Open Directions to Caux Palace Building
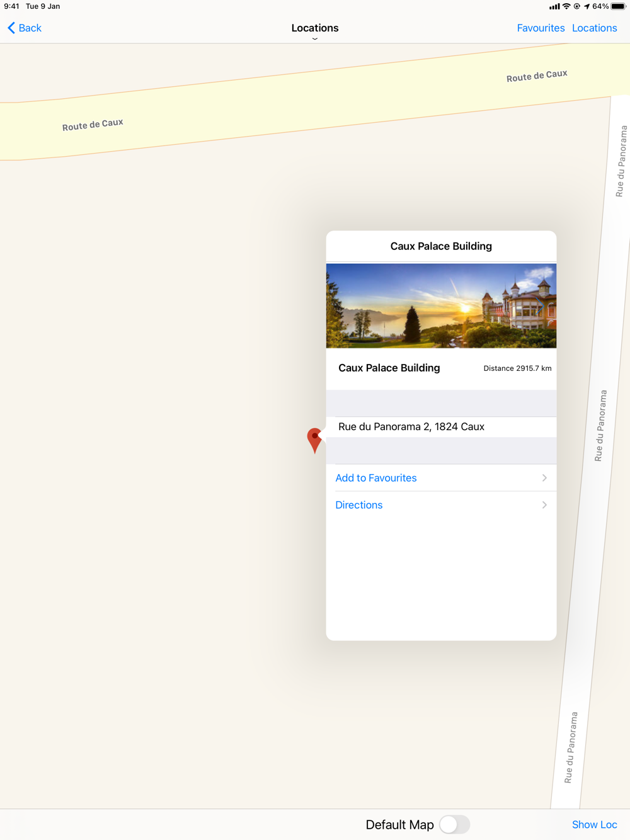The height and width of the screenshot is (840, 630). click(x=441, y=505)
